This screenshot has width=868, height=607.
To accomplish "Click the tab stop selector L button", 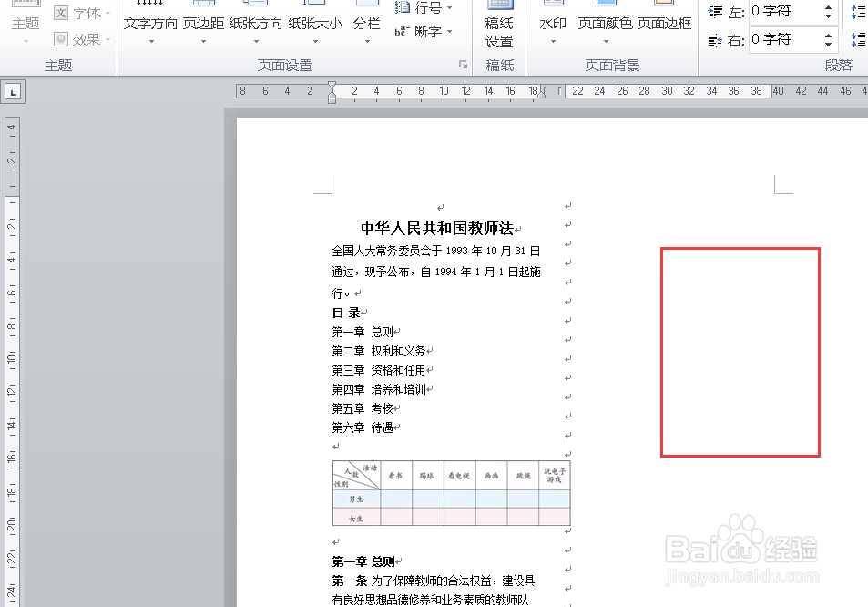I will (13, 92).
